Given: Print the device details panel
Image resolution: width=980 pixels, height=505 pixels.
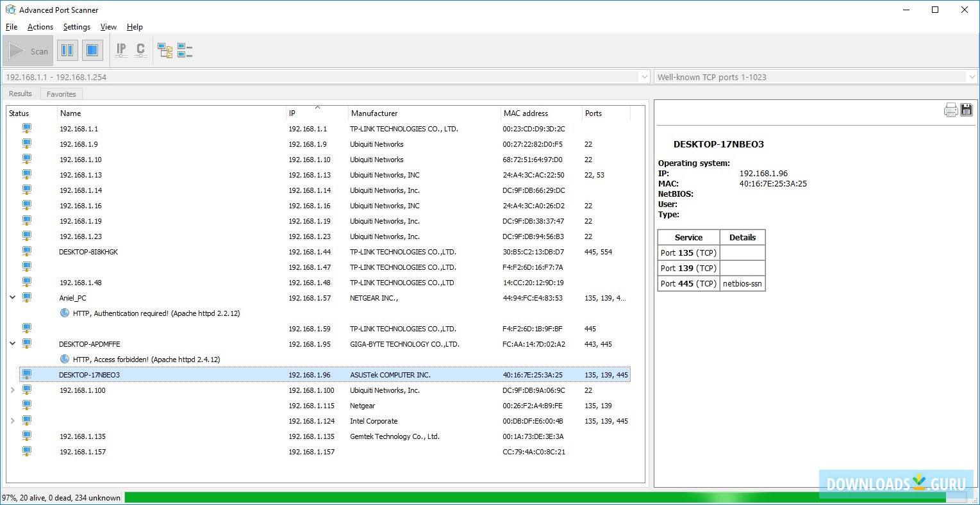Looking at the screenshot, I should click(951, 110).
